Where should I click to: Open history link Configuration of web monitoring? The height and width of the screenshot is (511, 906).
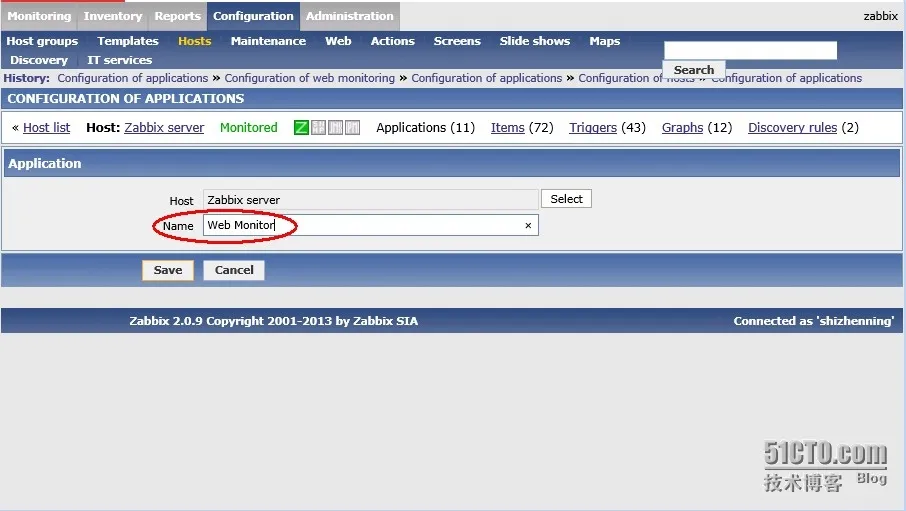309,78
